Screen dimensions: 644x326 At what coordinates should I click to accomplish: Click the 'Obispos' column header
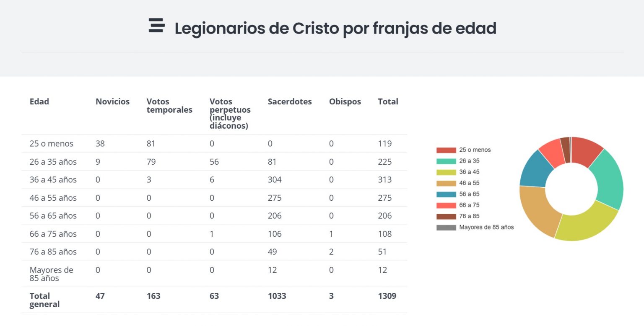pos(345,102)
